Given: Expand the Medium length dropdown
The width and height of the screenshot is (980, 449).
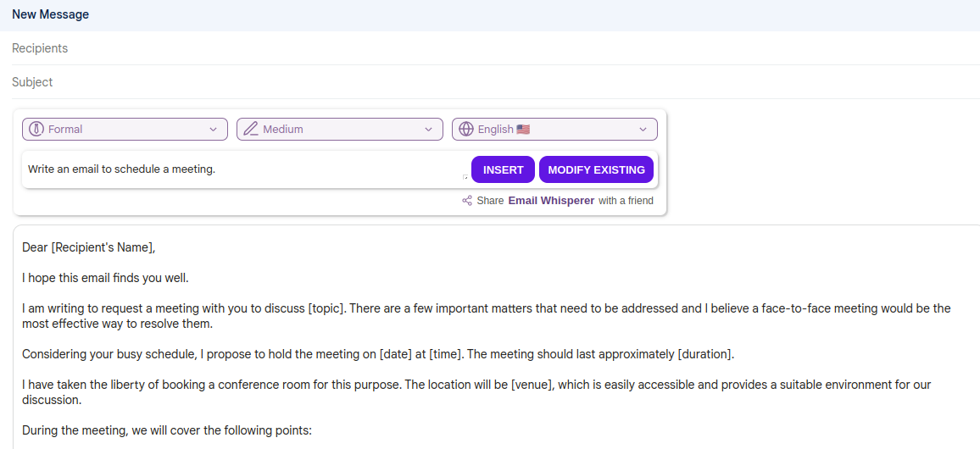Looking at the screenshot, I should coord(339,130).
